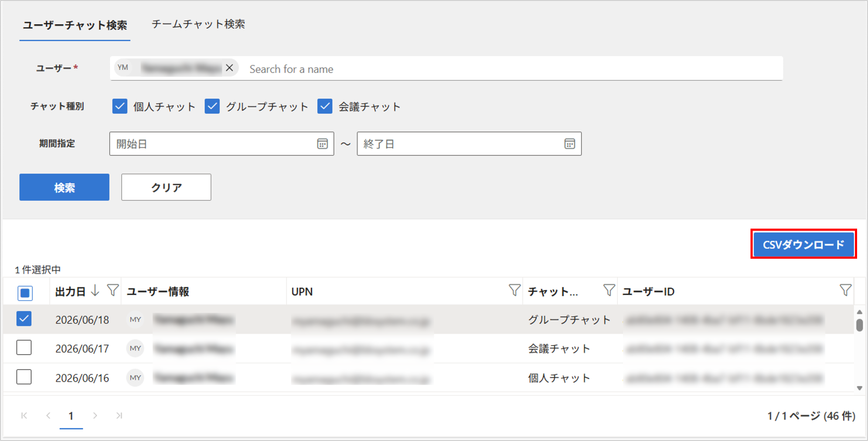Viewport: 868px width, 441px height.
Task: Click the クリア button
Action: [166, 187]
